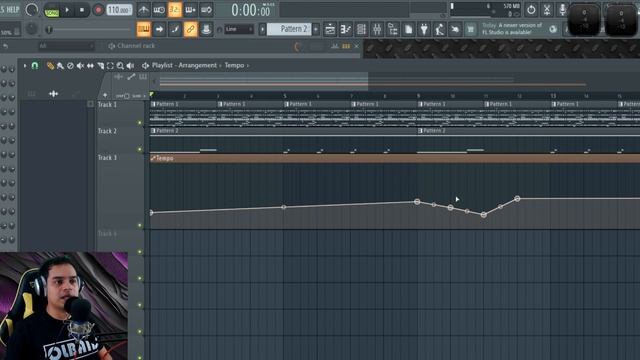
Task: Select the playlist Delete tool
Action: (x=70, y=66)
